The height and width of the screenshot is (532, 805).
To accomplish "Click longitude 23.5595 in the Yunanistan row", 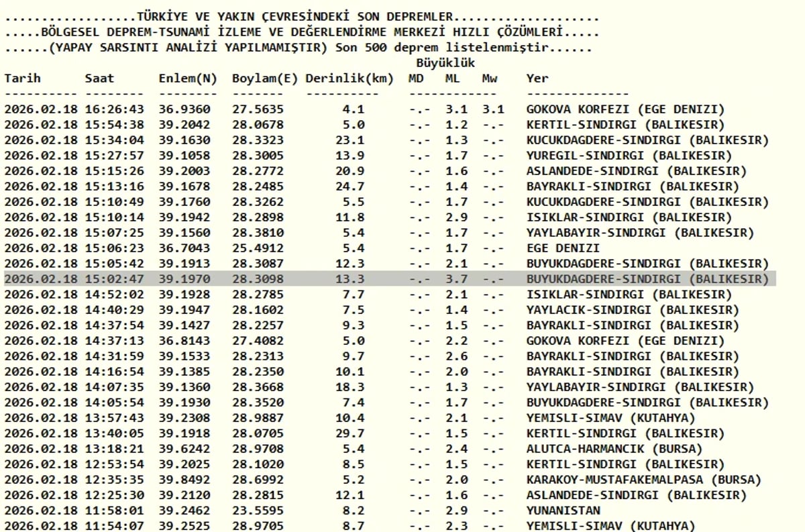I will pyautogui.click(x=258, y=511).
